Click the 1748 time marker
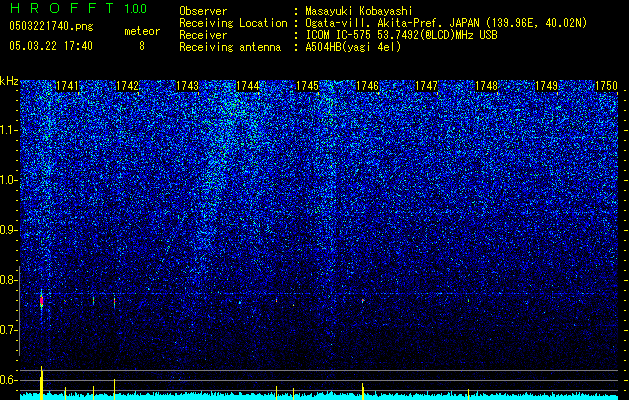 [486, 86]
